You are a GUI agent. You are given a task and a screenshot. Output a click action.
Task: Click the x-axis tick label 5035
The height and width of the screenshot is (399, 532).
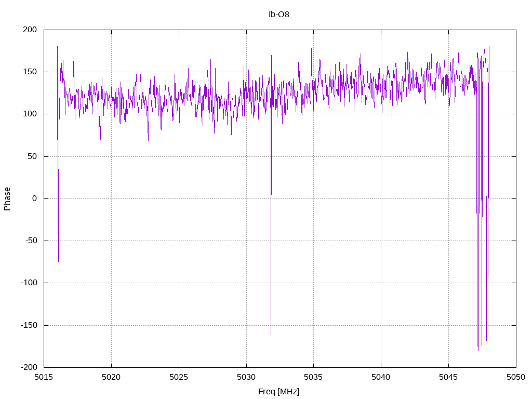click(x=313, y=377)
